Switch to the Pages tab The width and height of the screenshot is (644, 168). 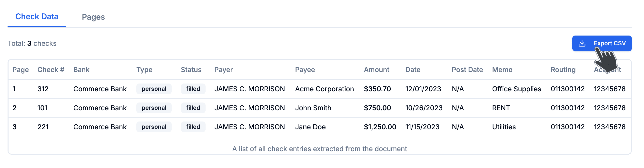pyautogui.click(x=93, y=17)
